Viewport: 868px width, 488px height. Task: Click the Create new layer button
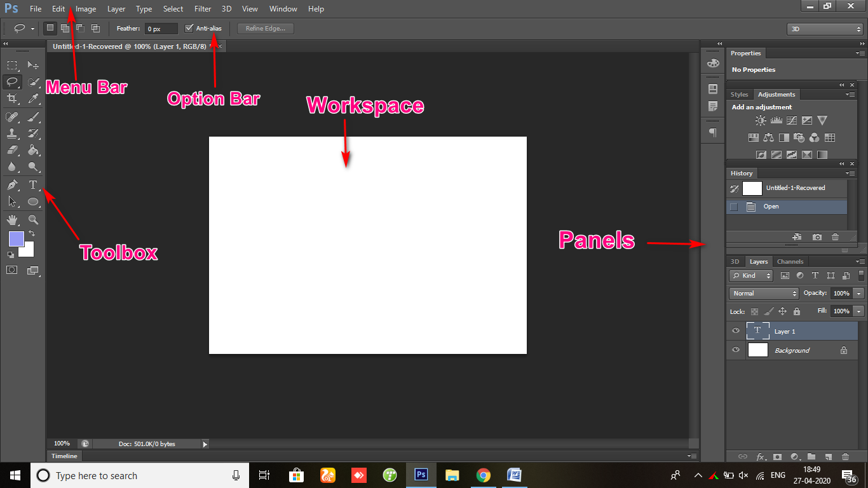pos(830,456)
